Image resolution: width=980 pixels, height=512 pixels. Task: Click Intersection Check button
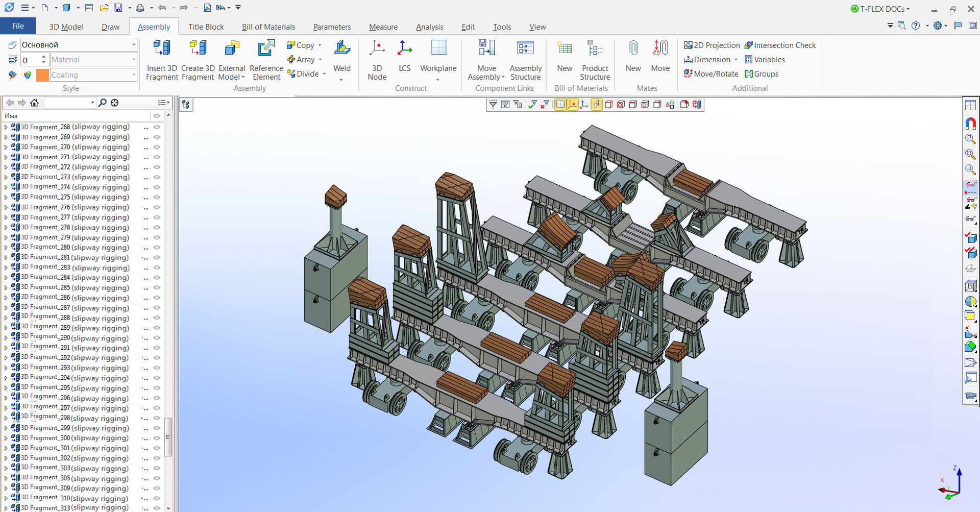point(780,45)
